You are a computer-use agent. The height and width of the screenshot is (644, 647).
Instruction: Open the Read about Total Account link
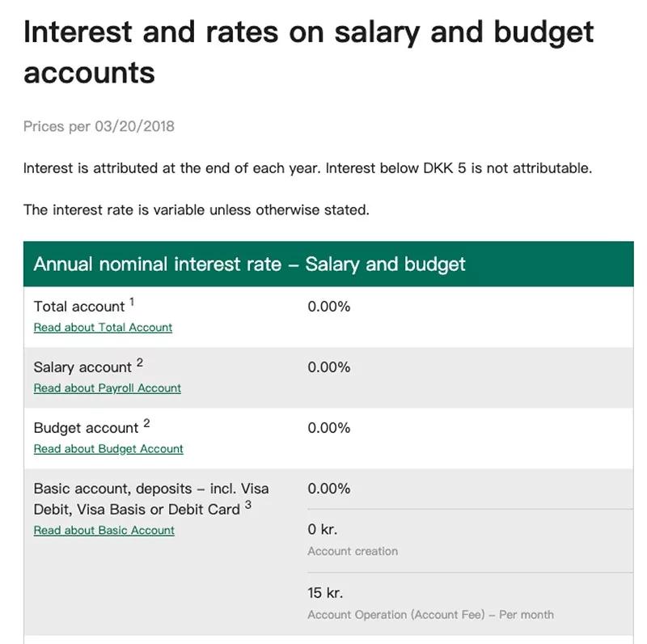click(x=103, y=328)
